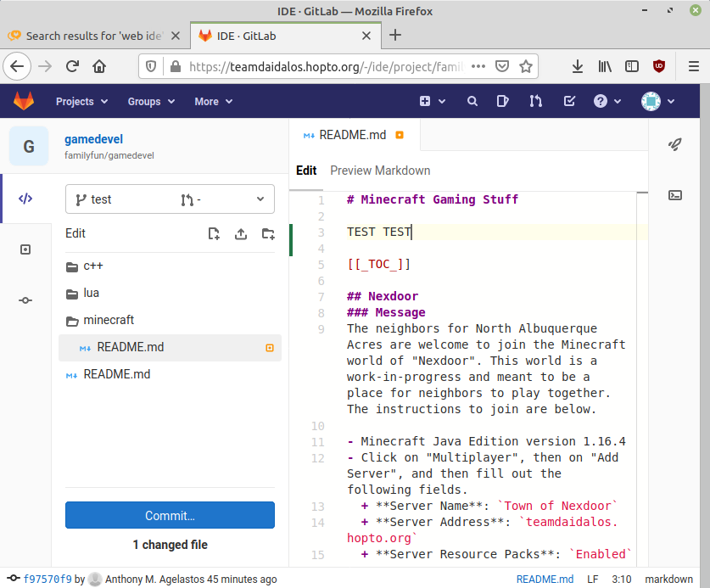Screen dimensions: 710x588
Task: Click the Commit… button
Action: coord(170,515)
